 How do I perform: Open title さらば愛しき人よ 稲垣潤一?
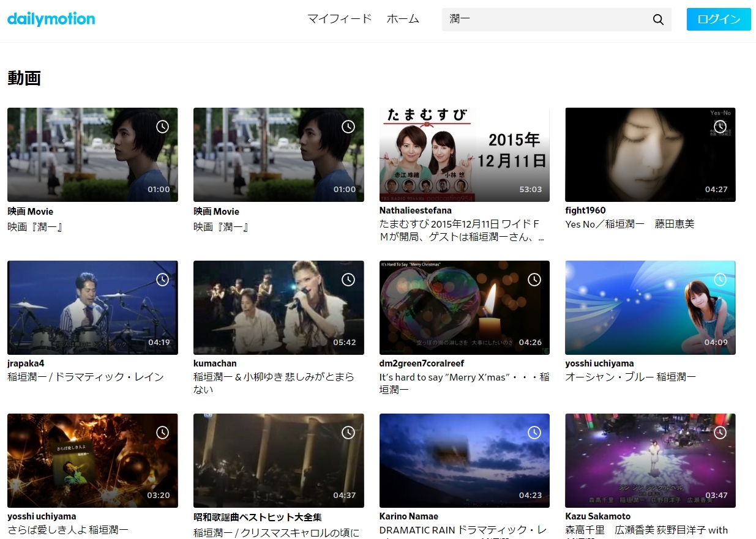(68, 530)
